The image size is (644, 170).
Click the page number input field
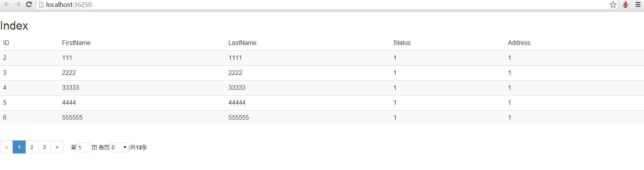point(84,147)
